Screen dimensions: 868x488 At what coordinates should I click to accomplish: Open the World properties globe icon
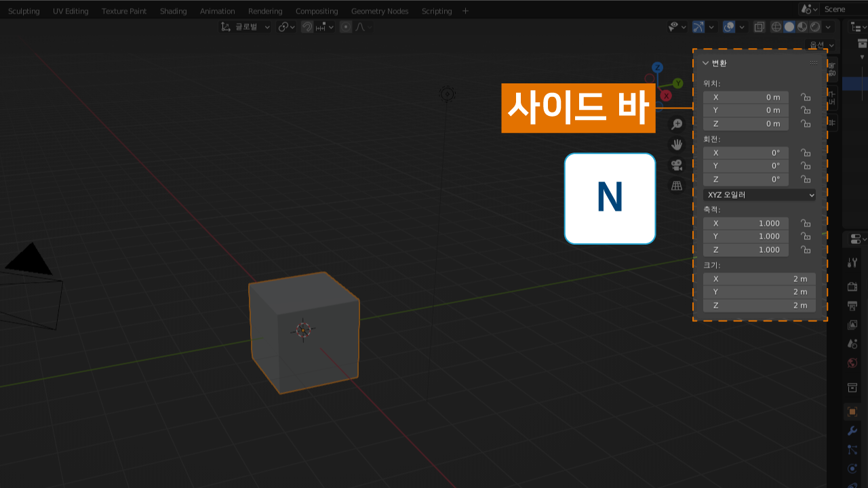(x=852, y=363)
